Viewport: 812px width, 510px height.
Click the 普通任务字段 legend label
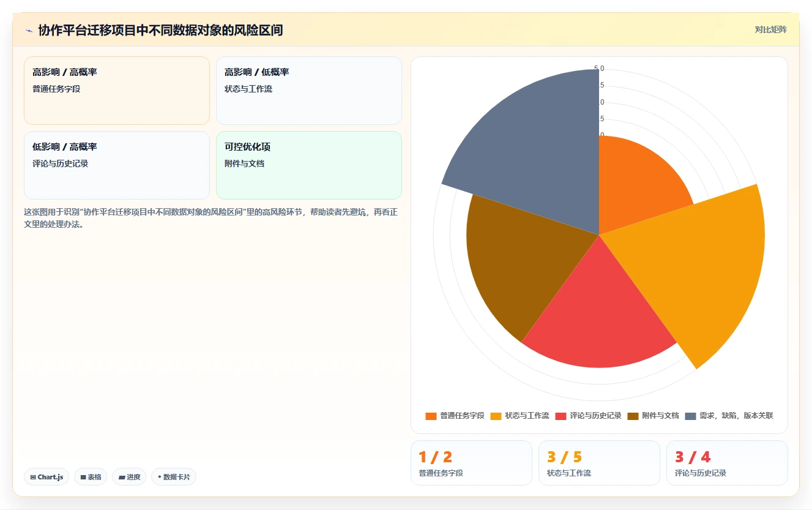pyautogui.click(x=462, y=416)
